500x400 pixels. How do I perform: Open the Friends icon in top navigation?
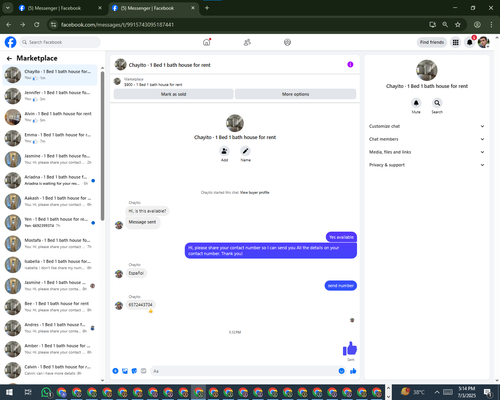pos(247,42)
